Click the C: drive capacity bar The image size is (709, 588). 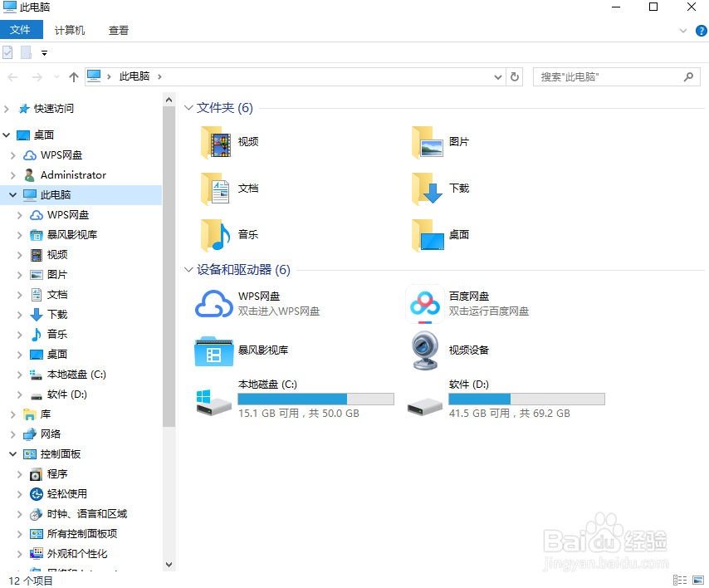coord(315,398)
